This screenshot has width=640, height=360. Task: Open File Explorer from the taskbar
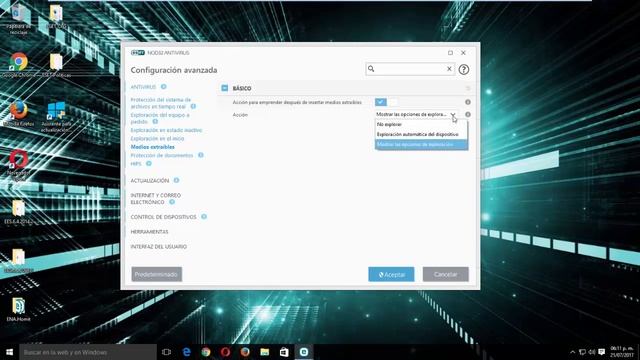[x=264, y=352]
